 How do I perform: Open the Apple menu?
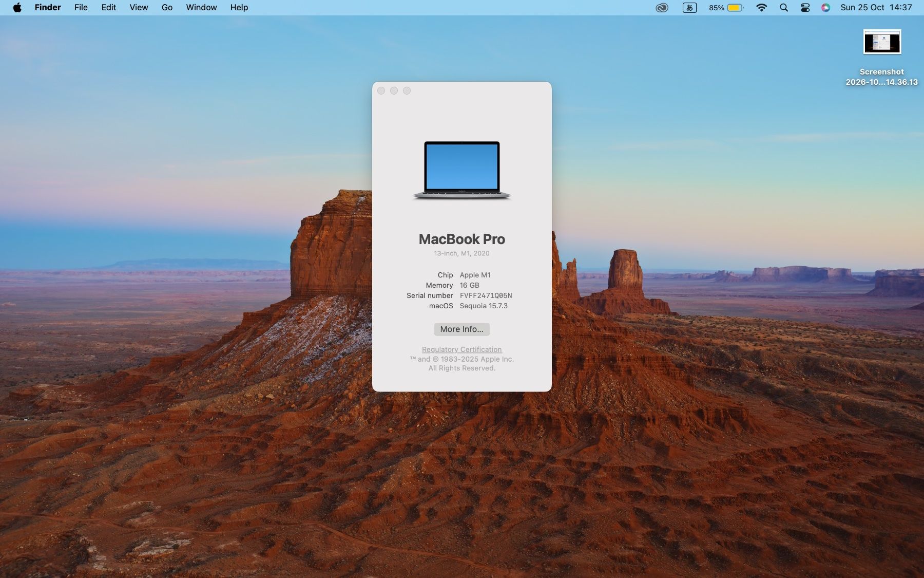point(17,8)
